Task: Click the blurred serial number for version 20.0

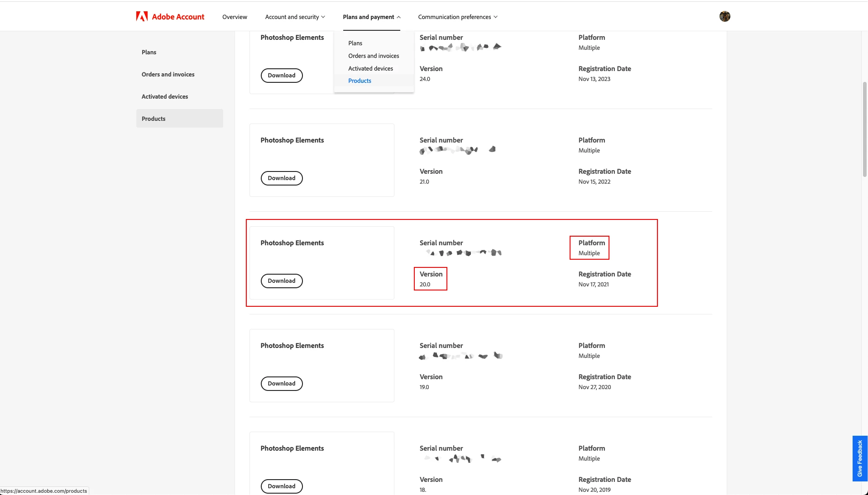Action: click(463, 252)
